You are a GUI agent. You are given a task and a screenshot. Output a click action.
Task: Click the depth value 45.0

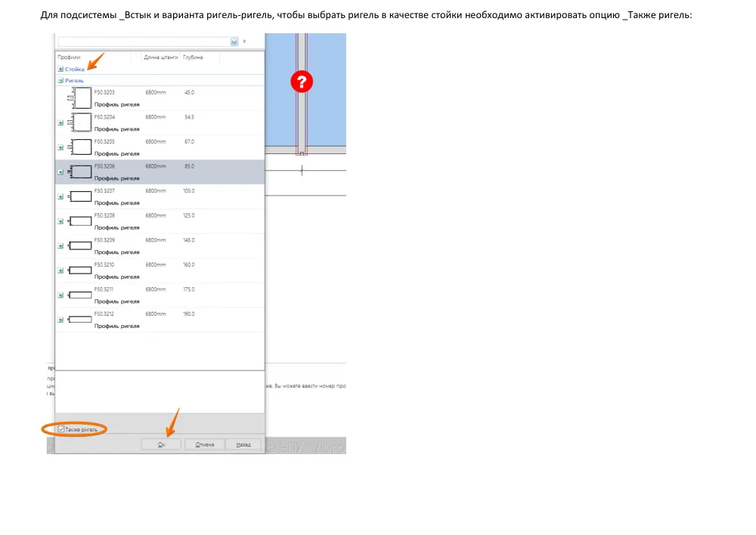190,92
